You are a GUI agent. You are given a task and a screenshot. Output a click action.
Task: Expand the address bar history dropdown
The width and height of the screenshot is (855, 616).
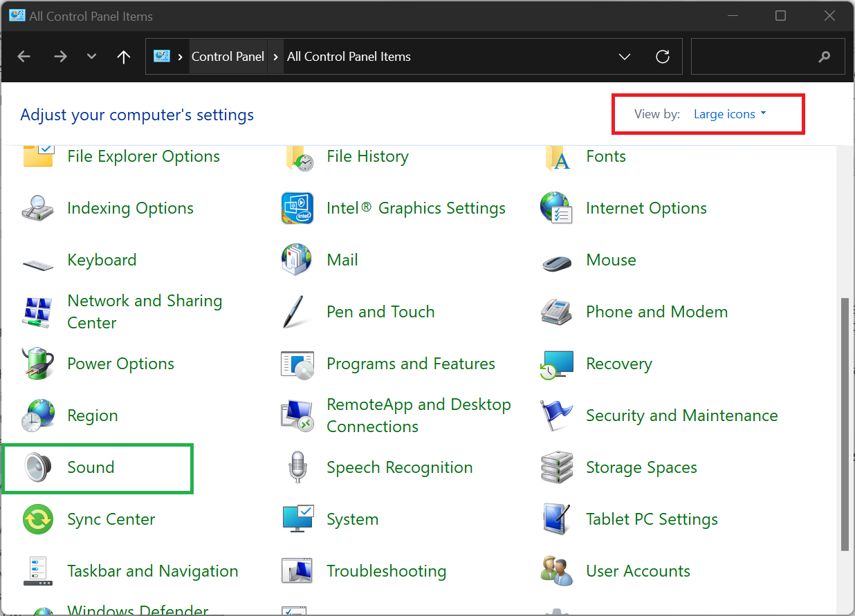625,57
